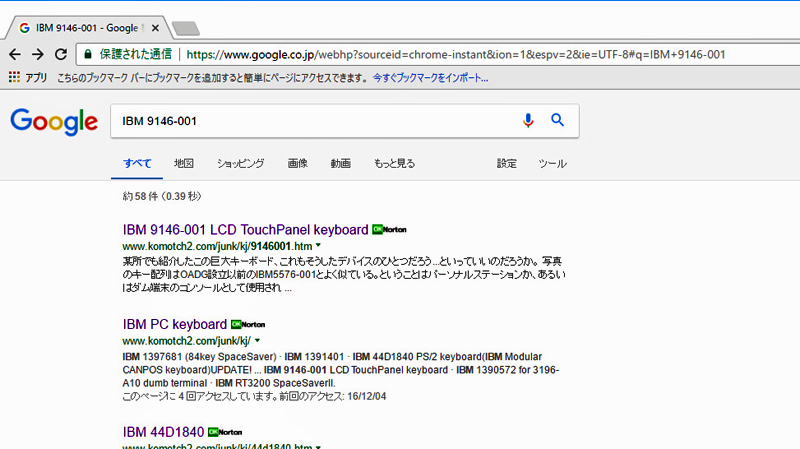The height and width of the screenshot is (449, 800).
Task: Click the address bar URL
Action: (x=456, y=55)
